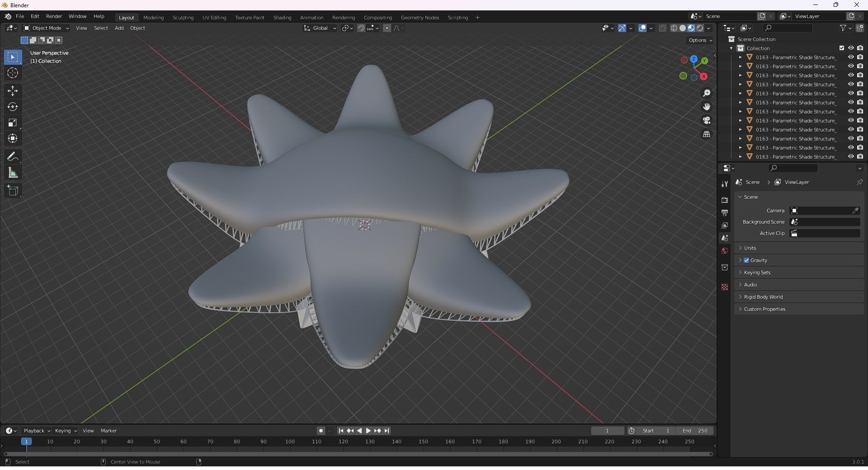This screenshot has width=868, height=470.
Task: Toggle auto keying record button
Action: point(321,431)
